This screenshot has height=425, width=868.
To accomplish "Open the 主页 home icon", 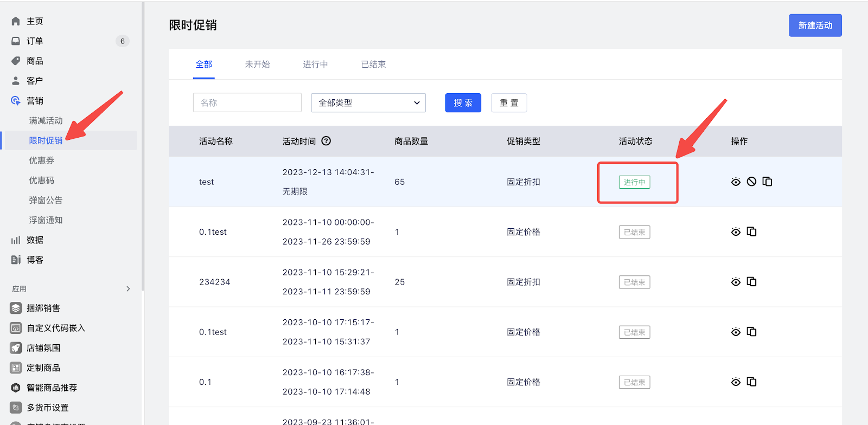I will [16, 21].
